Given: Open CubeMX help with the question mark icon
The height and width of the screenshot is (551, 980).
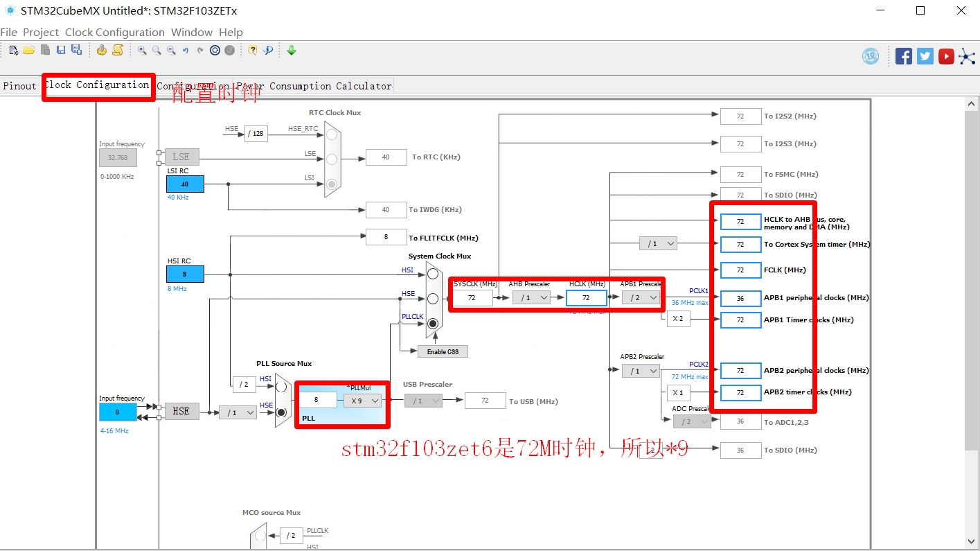Looking at the screenshot, I should tap(254, 50).
